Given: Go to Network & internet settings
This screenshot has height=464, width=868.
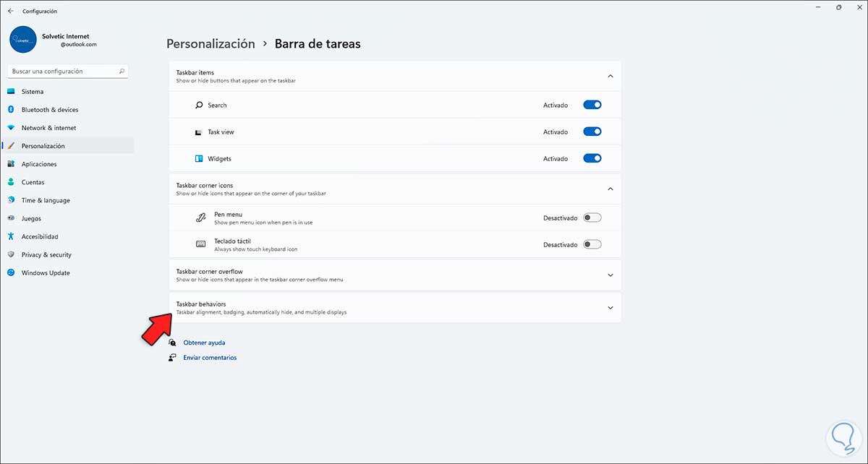Looking at the screenshot, I should click(x=48, y=128).
